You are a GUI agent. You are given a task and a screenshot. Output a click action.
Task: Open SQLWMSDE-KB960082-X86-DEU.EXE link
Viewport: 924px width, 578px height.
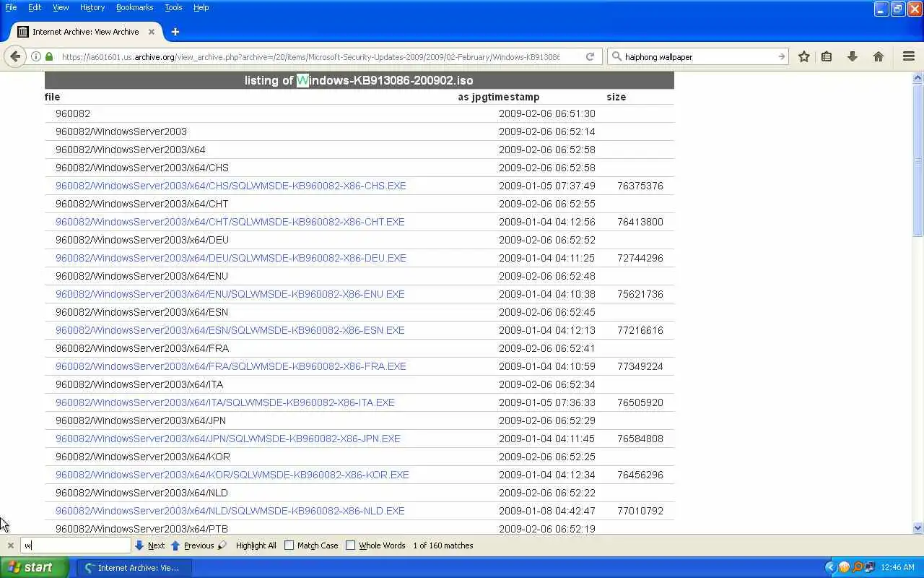(230, 258)
